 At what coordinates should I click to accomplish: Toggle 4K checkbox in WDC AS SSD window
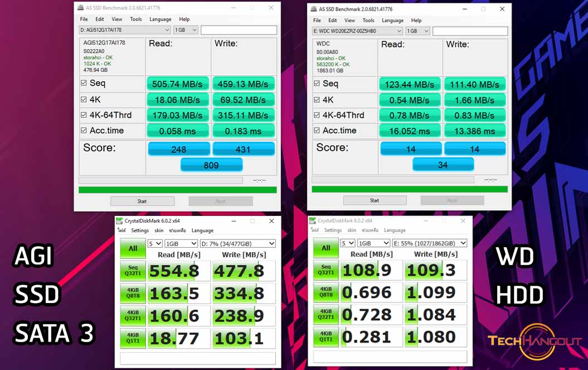[x=317, y=100]
